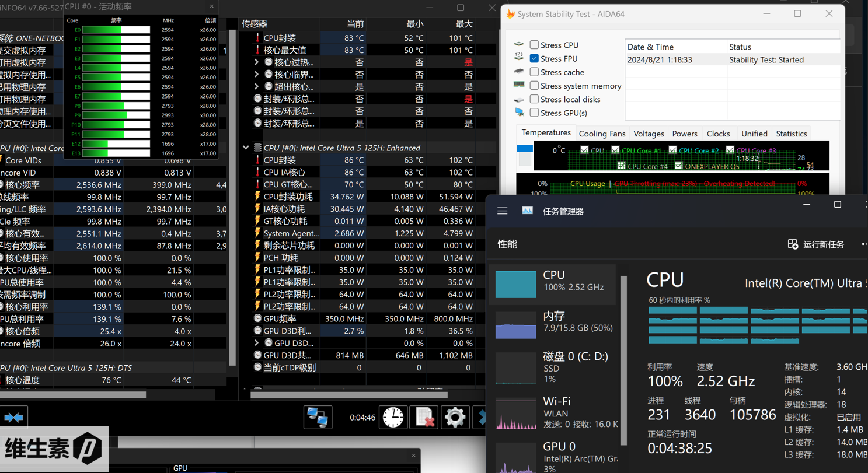This screenshot has height=473, width=868.
Task: Click the blue collapse arrows icon
Action: point(13,418)
